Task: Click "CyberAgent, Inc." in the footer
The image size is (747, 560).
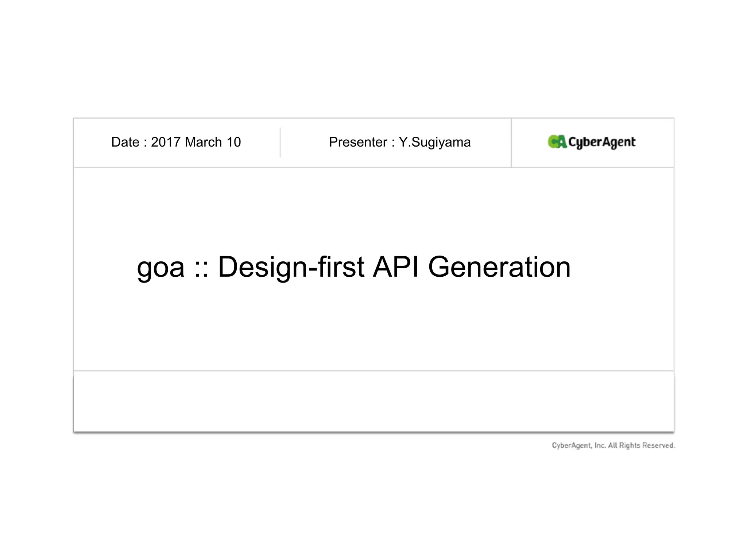Action: (578, 446)
